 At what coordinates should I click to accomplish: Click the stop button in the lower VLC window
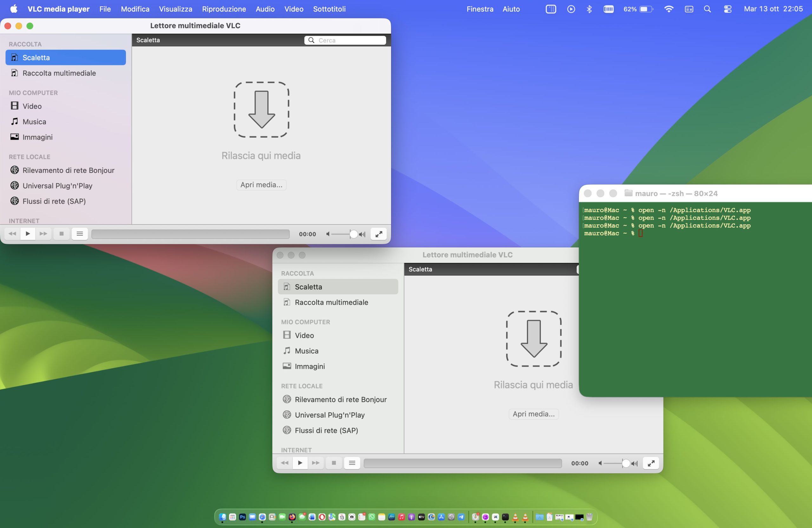[334, 463]
